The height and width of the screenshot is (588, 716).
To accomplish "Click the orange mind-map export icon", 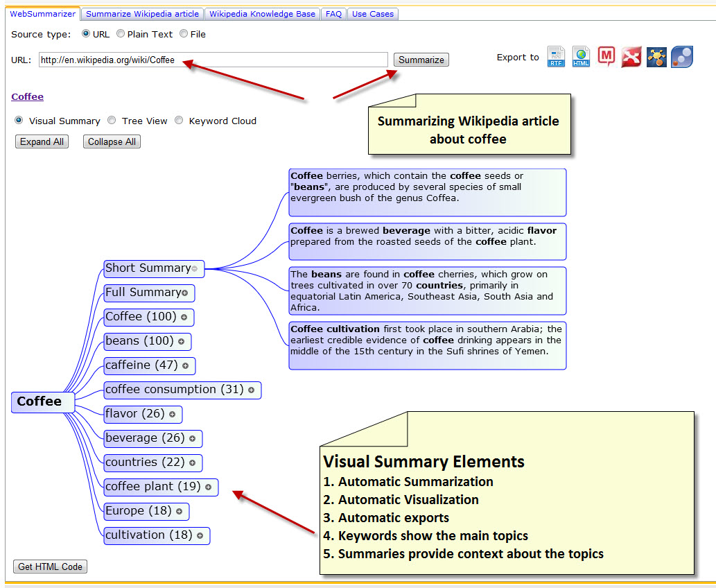I will pos(656,57).
